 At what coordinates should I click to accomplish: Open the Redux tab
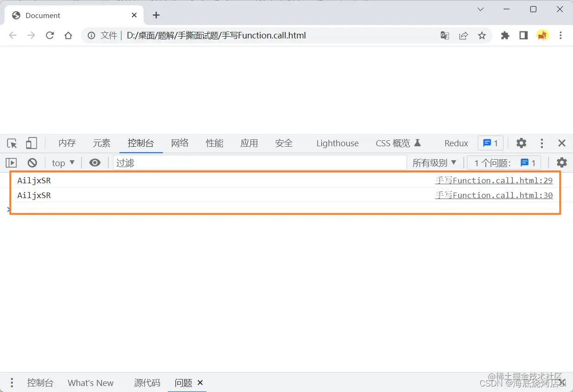click(456, 143)
